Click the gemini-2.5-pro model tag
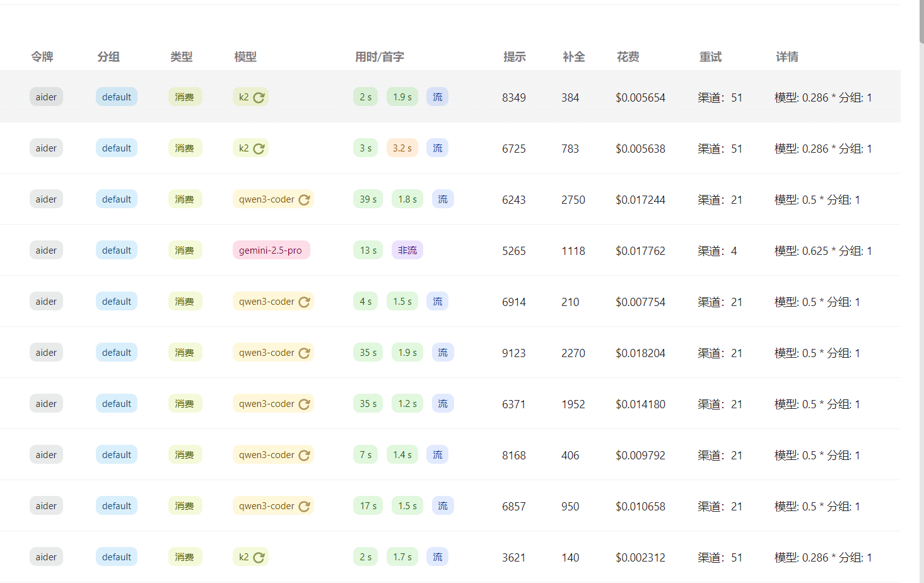Screen dimensions: 924x583 pyautogui.click(x=271, y=250)
